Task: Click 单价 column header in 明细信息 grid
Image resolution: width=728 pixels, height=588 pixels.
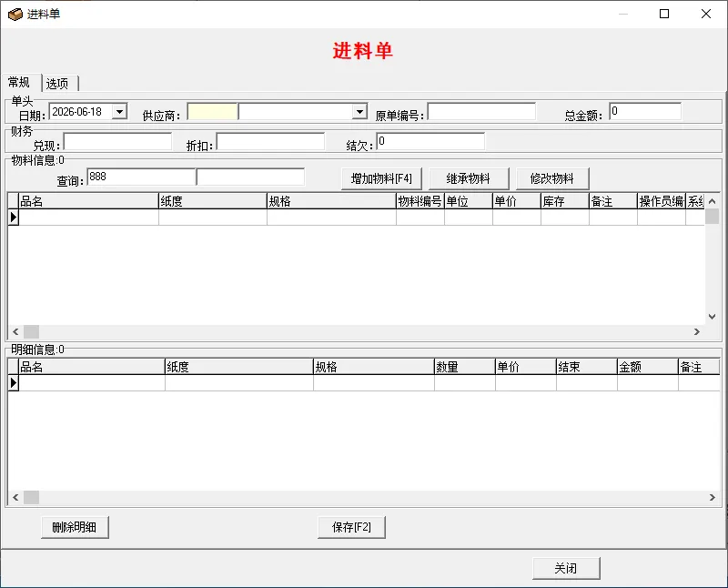Action: click(526, 367)
